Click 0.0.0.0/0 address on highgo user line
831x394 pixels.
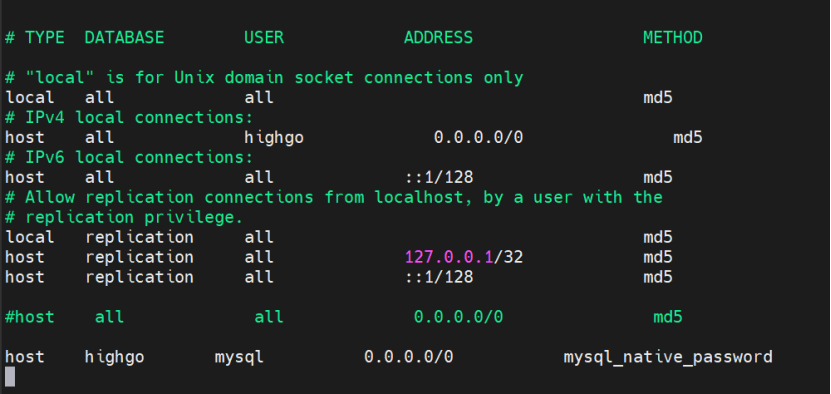tap(478, 138)
